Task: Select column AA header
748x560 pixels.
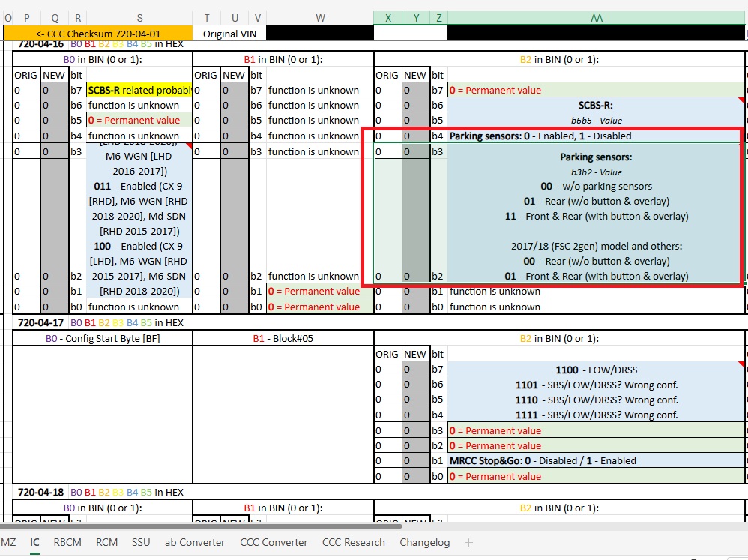Action: pos(596,18)
